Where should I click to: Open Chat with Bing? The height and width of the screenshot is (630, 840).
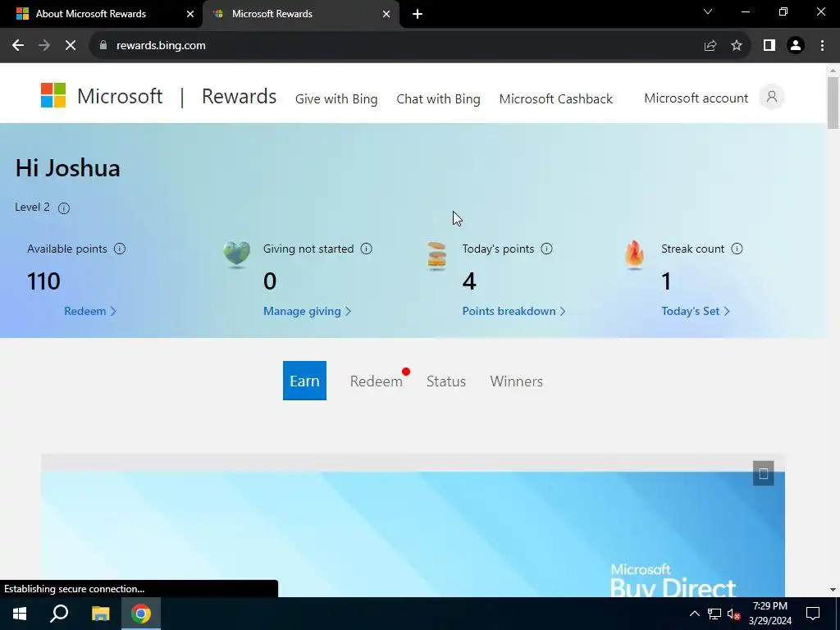click(x=438, y=99)
